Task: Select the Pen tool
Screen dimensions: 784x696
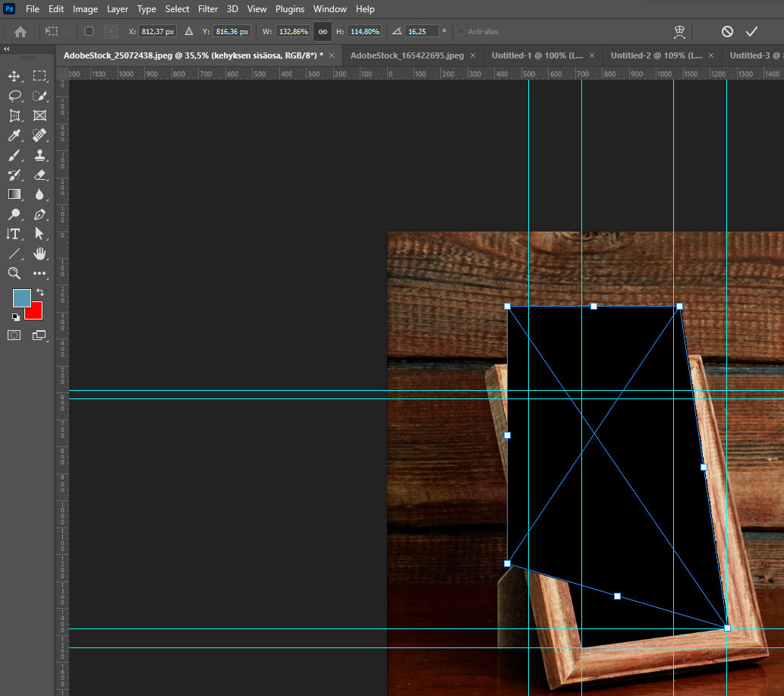Action: point(39,215)
